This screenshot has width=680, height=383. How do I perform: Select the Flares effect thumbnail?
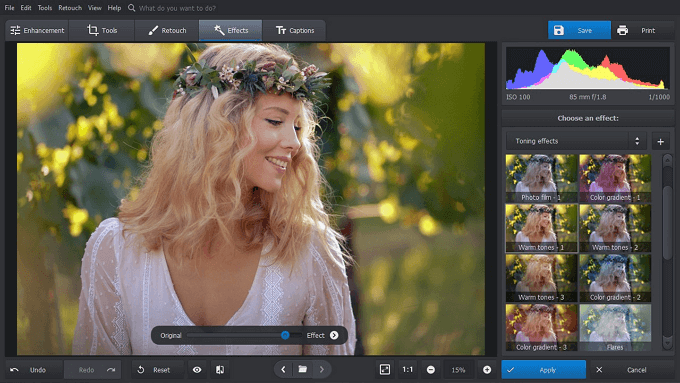(x=615, y=327)
